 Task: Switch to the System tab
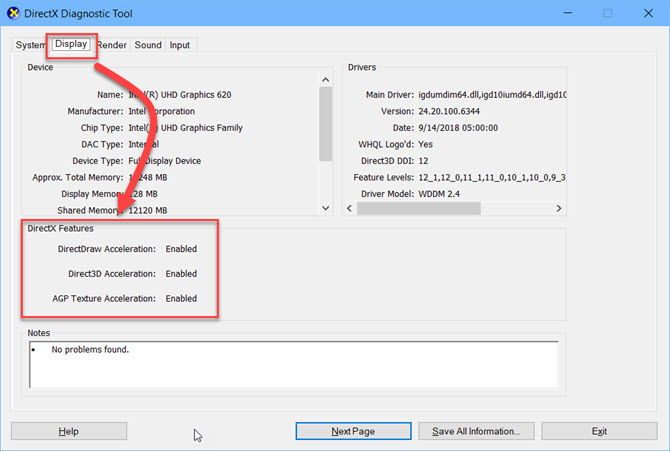[29, 45]
